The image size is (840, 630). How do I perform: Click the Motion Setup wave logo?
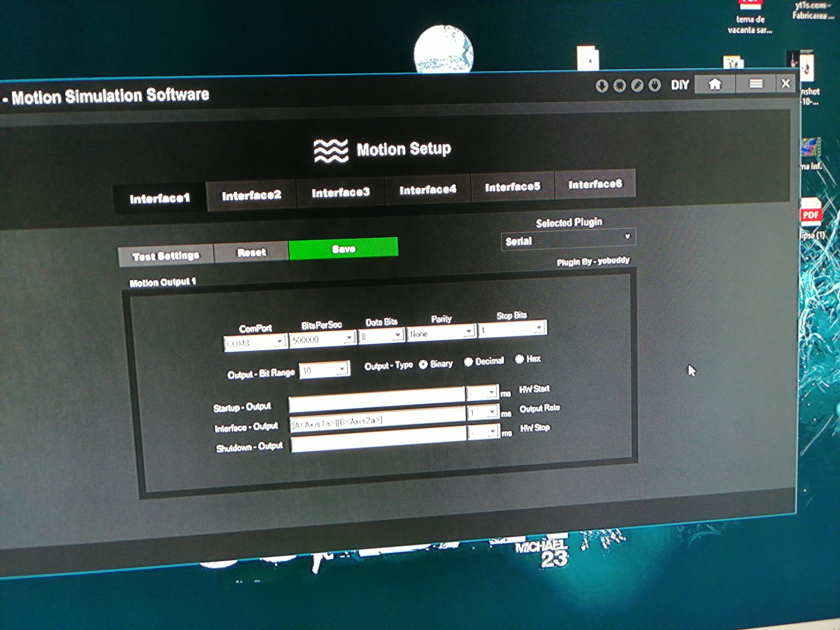click(x=331, y=151)
